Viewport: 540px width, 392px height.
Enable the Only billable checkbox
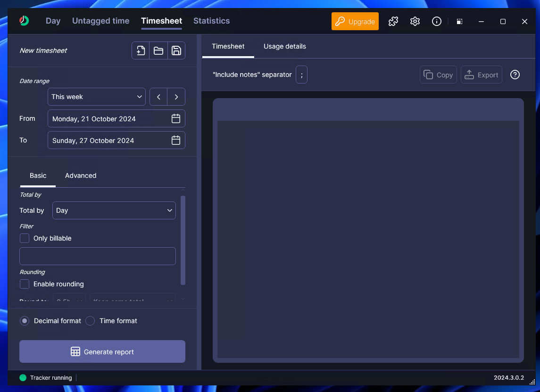[x=25, y=238]
